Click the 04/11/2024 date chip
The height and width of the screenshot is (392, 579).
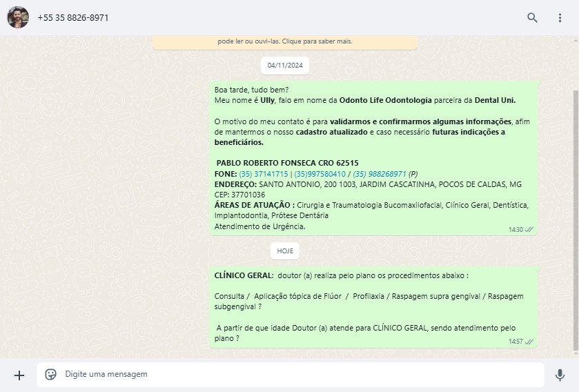pos(284,66)
